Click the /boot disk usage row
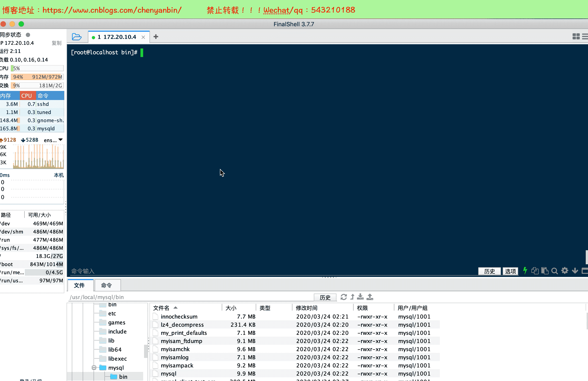588x381 pixels. 32,264
